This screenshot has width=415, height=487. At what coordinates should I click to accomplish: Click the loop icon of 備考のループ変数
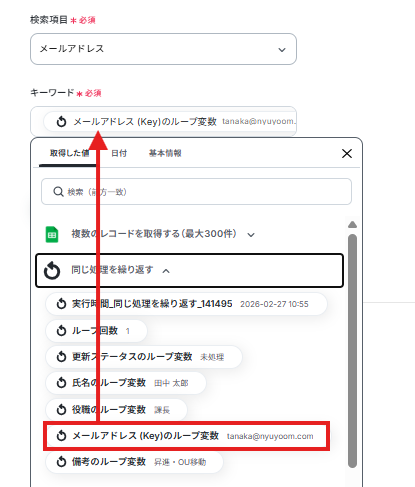(x=61, y=462)
